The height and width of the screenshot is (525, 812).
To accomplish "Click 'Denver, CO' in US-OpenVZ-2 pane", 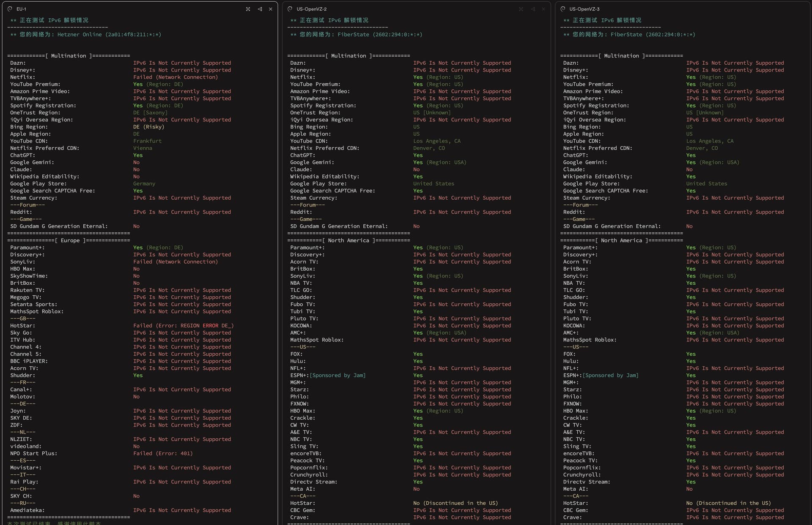I will [429, 148].
